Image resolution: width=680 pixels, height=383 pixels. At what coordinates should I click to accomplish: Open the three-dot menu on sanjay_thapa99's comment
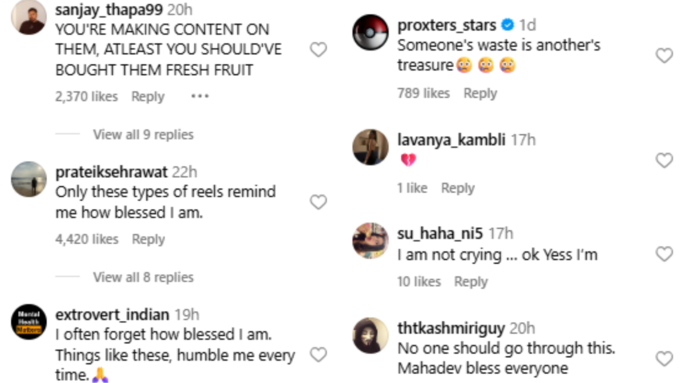[x=200, y=96]
